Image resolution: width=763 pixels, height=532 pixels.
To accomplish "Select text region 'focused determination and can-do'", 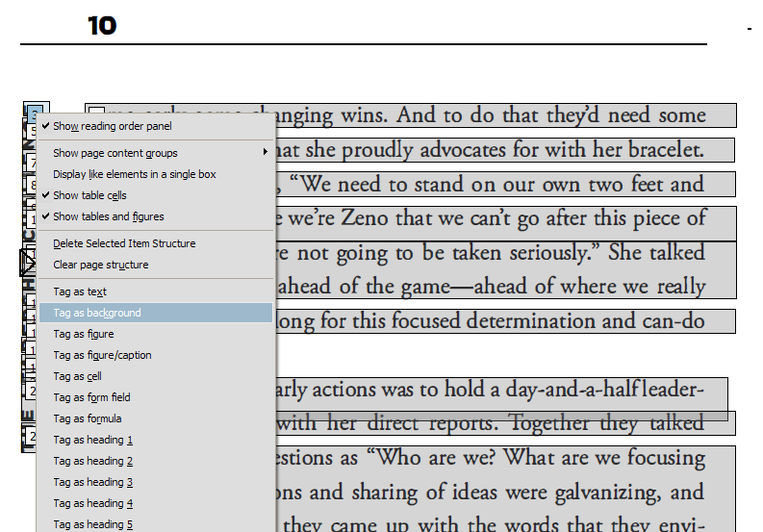I will (548, 321).
